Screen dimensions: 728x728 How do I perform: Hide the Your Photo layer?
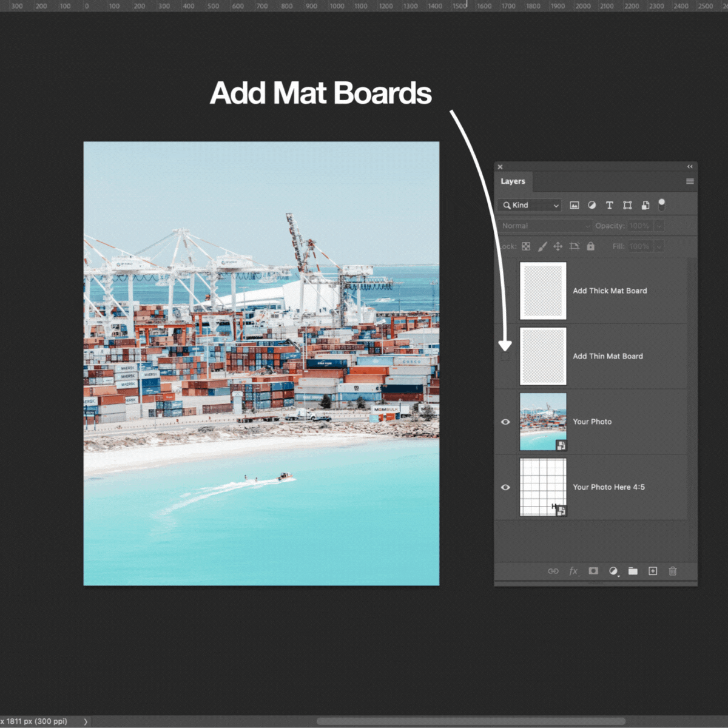(505, 422)
